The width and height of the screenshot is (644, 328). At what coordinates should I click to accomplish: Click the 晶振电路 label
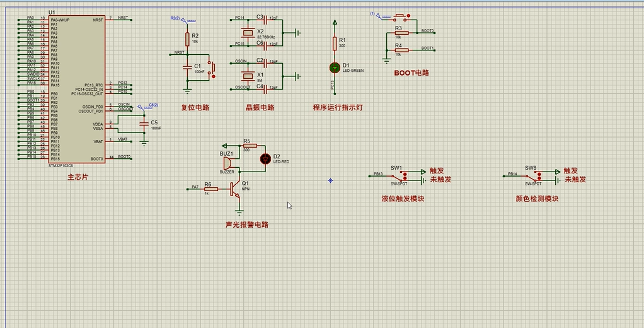260,108
